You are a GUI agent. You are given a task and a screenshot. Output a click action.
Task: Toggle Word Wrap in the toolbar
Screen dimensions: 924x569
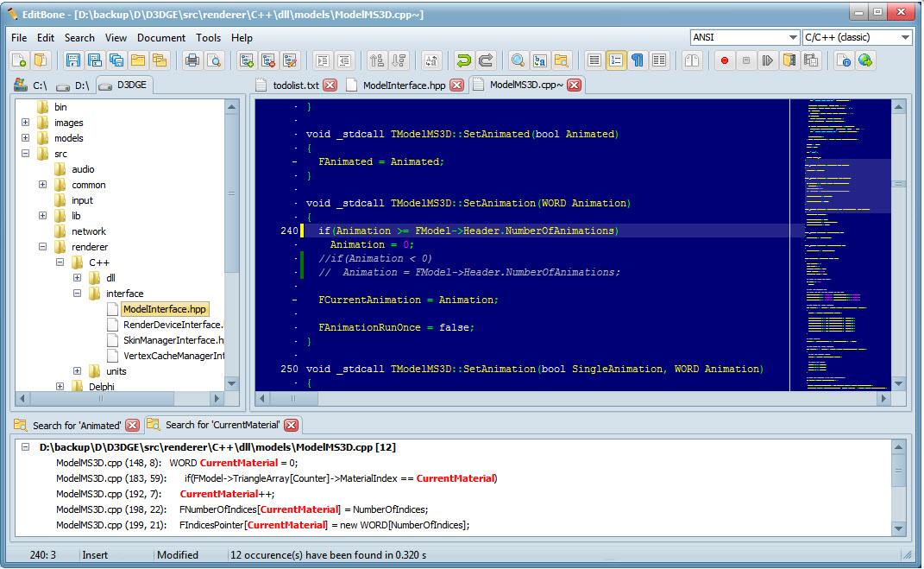[x=594, y=60]
